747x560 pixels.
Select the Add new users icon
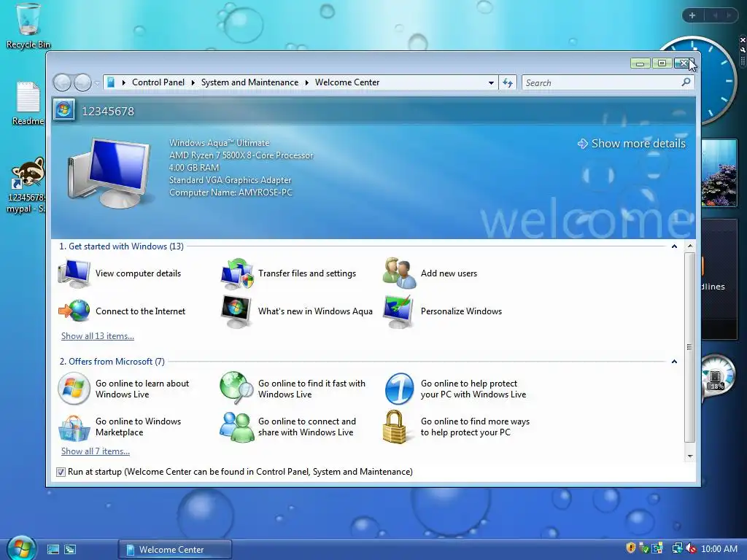tap(399, 273)
